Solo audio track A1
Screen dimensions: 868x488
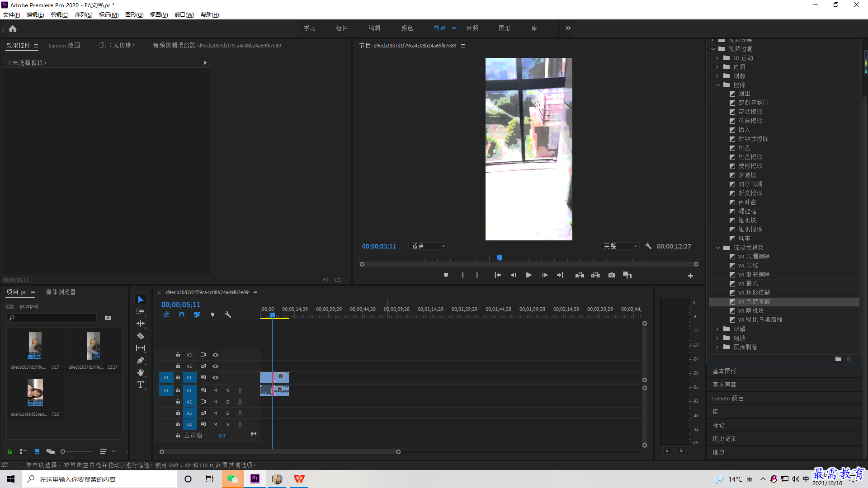pyautogui.click(x=227, y=390)
